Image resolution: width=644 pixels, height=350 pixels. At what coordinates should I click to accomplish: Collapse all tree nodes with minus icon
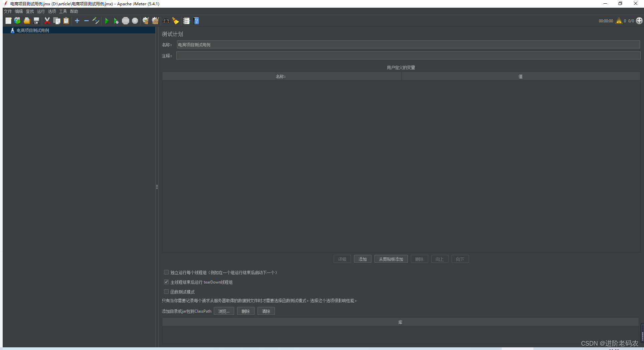86,20
